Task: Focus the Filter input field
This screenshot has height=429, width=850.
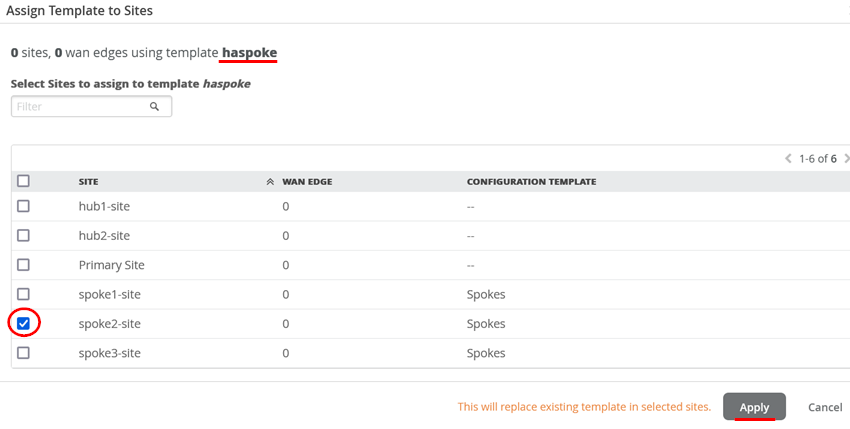Action: (x=80, y=106)
